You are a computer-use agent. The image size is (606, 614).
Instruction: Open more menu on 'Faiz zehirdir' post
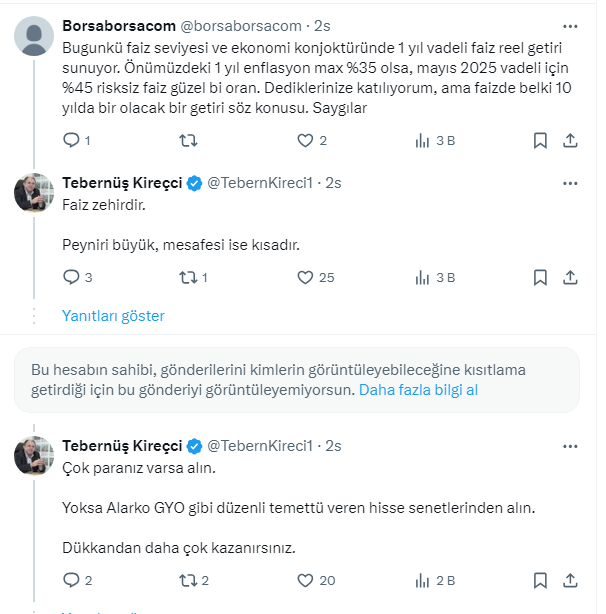tap(570, 183)
